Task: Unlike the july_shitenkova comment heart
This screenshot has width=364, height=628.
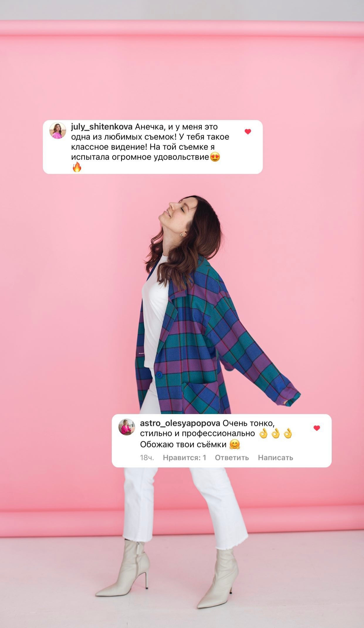Action: 248,132
